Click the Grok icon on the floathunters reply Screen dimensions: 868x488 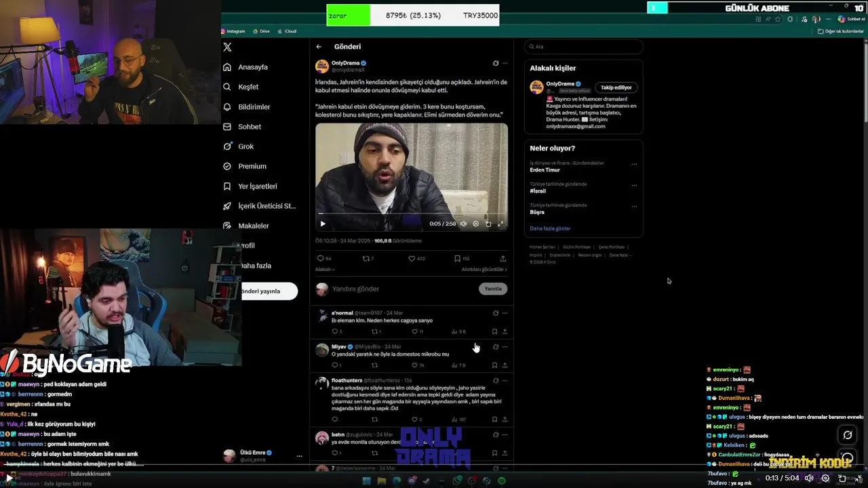tap(496, 380)
